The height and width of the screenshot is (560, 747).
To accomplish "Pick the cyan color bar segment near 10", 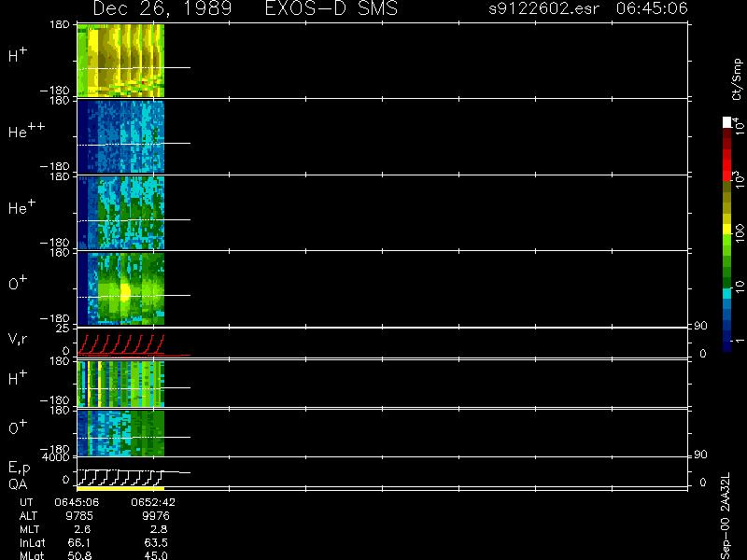I will pyautogui.click(x=727, y=293).
